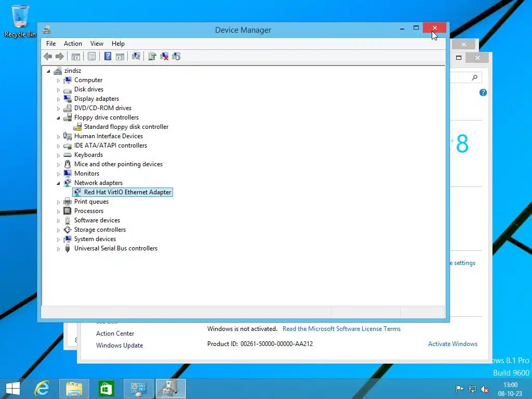Maximize the Device Manager window

[416, 28]
